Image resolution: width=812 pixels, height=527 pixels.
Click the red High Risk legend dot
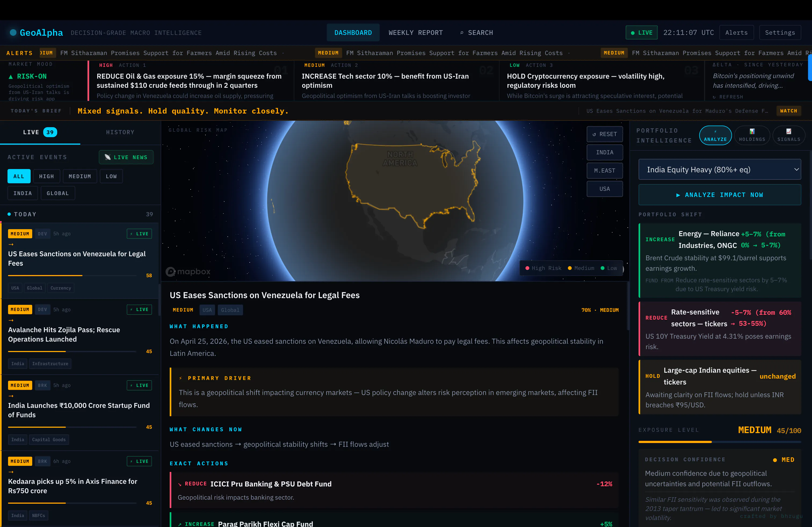click(527, 268)
